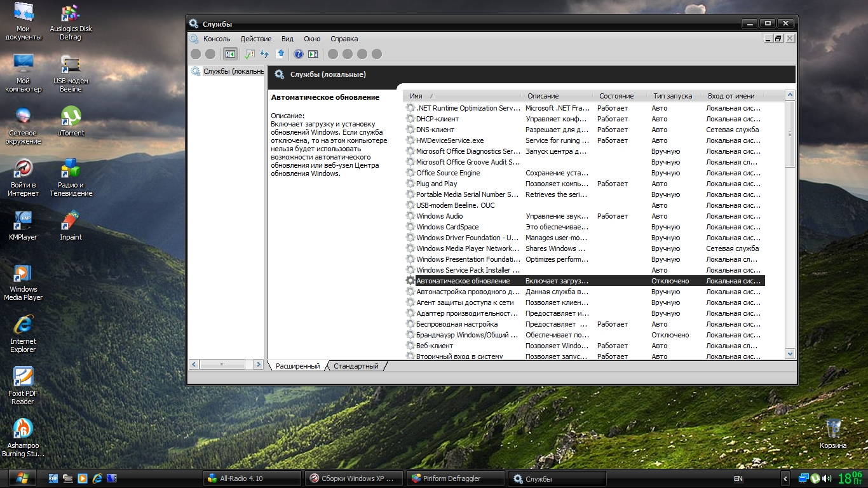Click tree pane horizontal scroll right arrow

point(258,365)
